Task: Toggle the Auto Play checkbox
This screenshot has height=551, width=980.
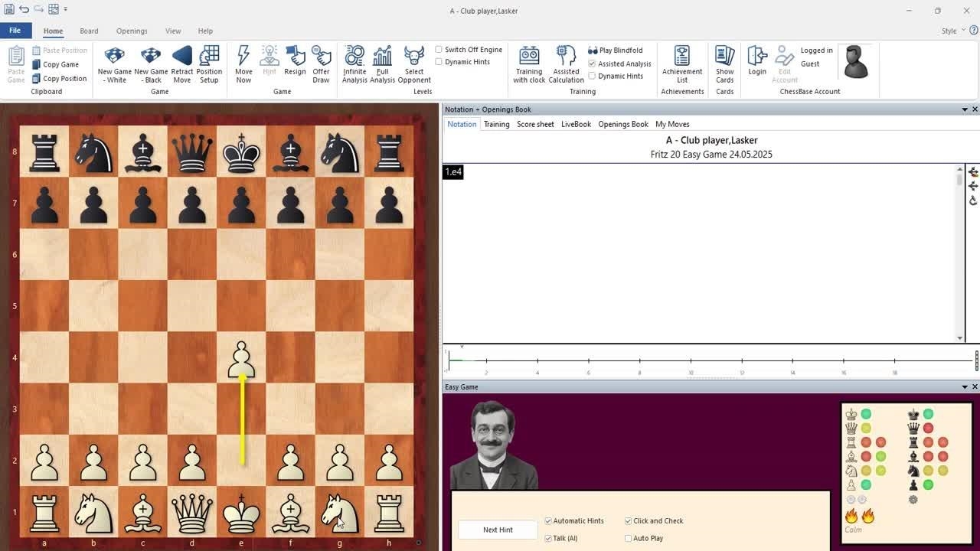Action: click(x=629, y=538)
